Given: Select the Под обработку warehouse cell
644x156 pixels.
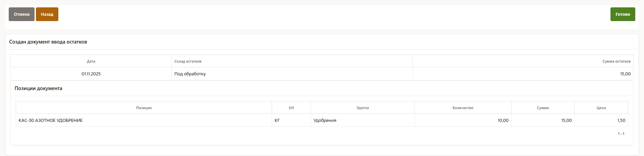Looking at the screenshot, I should (190, 74).
